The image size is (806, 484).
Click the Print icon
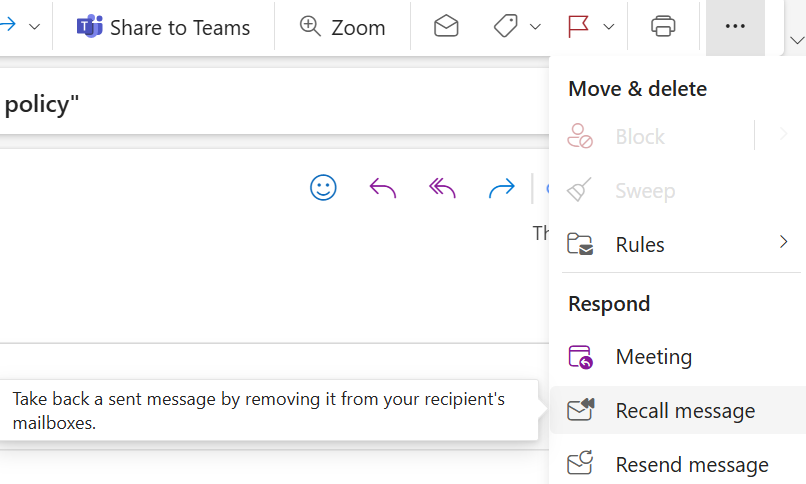pos(663,26)
